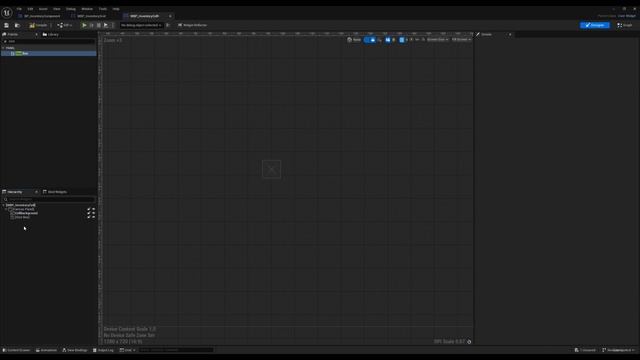Open the debug object selector dropdown
This screenshot has width=640, height=360.
(141, 25)
